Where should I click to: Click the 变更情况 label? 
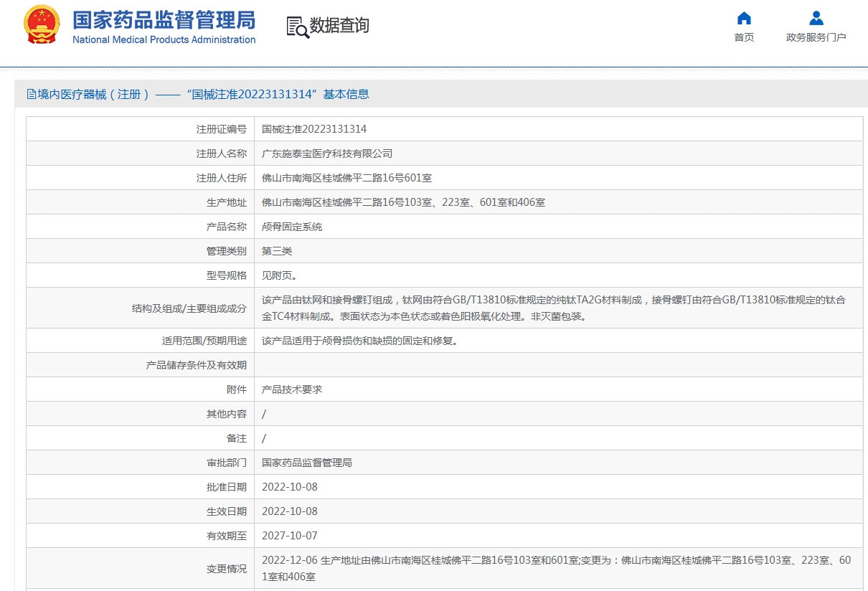coord(227,569)
